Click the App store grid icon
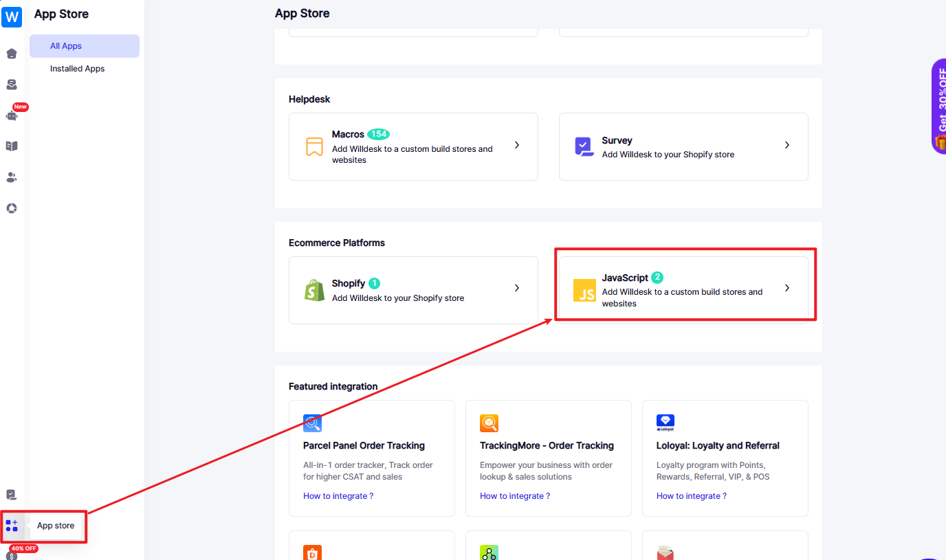Viewport: 946px width, 560px height. click(12, 526)
